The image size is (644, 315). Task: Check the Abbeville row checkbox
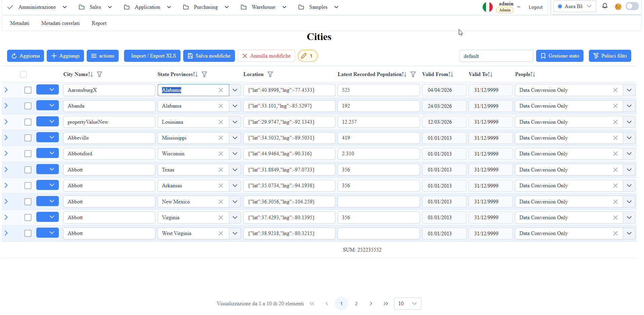pos(28,138)
